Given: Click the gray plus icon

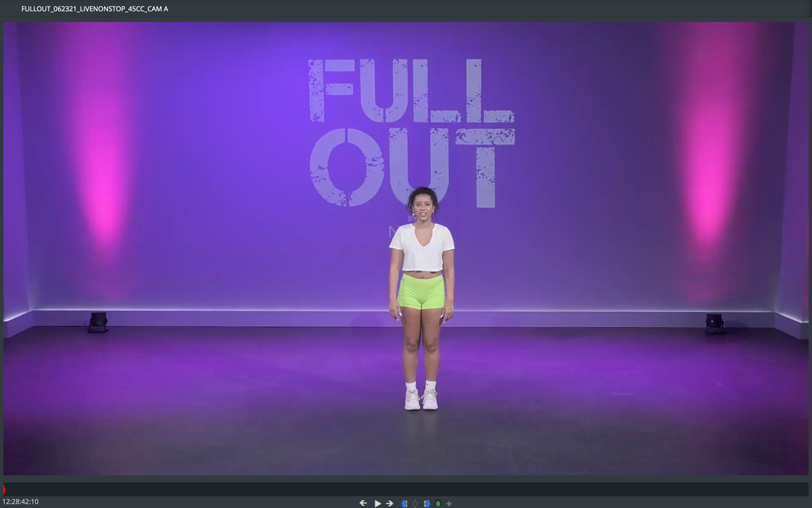Looking at the screenshot, I should click(x=449, y=503).
